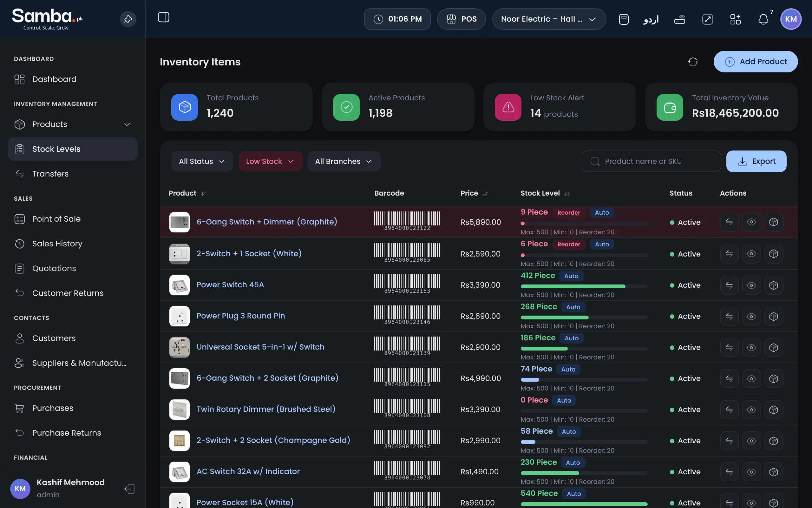Open the POS button in header
This screenshot has height=508, width=812.
coord(461,19)
